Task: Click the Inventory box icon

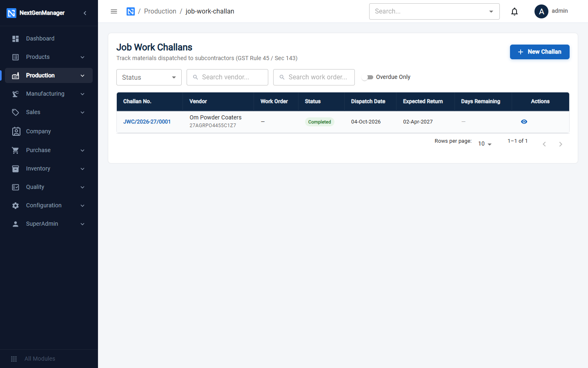Action: pos(16,169)
